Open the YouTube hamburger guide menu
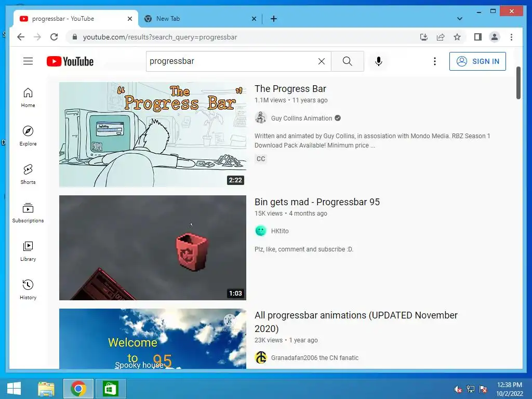Image resolution: width=532 pixels, height=399 pixels. [x=28, y=61]
